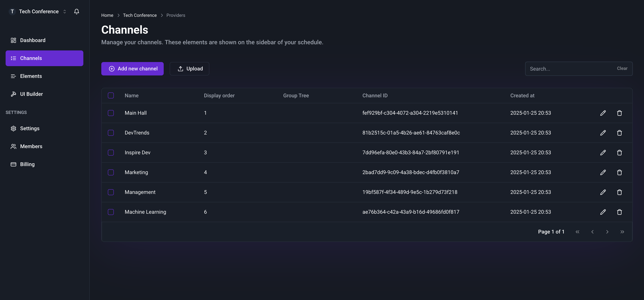
Task: Click Page 1 of 1 indicator
Action: point(551,232)
